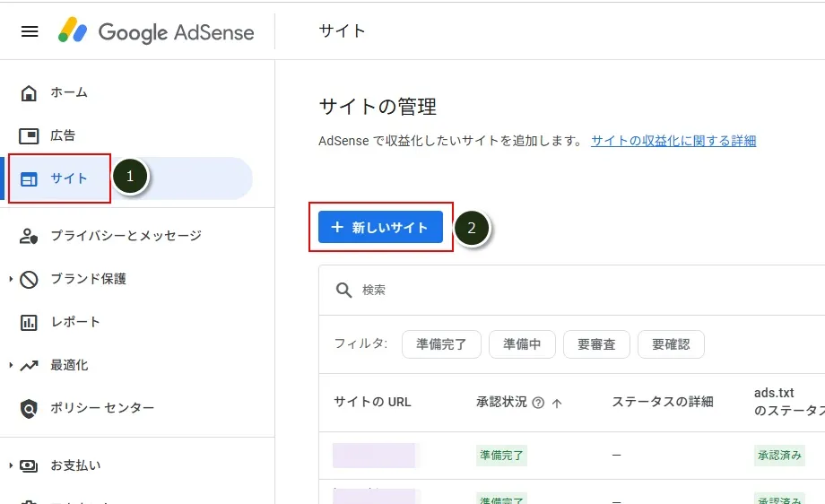This screenshot has width=825, height=504.
Task: Toggle the 準備中 filter chip
Action: click(x=522, y=344)
